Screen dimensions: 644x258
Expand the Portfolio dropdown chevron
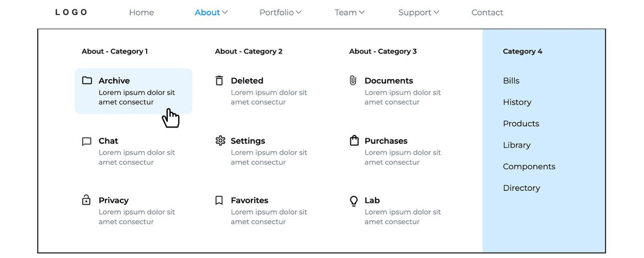(x=299, y=12)
